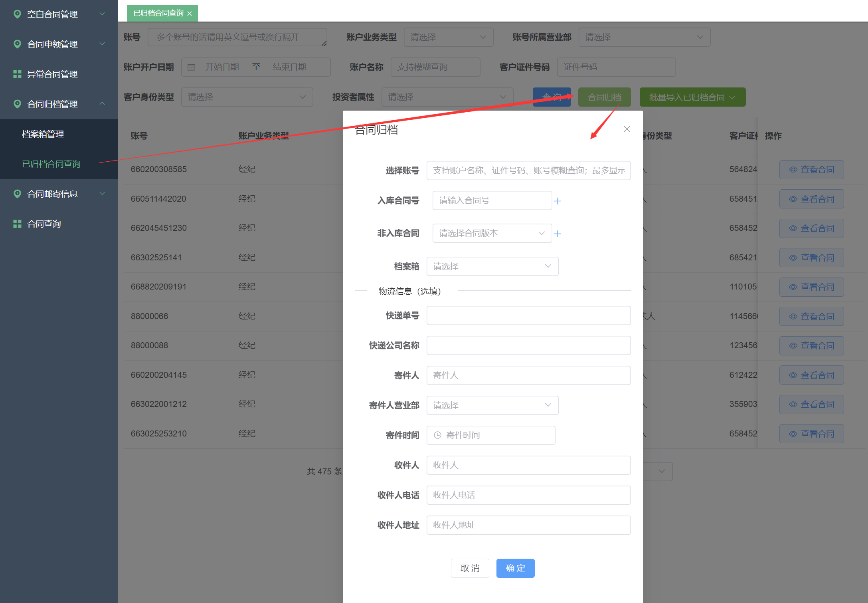This screenshot has height=603, width=868.
Task: Click the blue 查询 button
Action: point(552,97)
